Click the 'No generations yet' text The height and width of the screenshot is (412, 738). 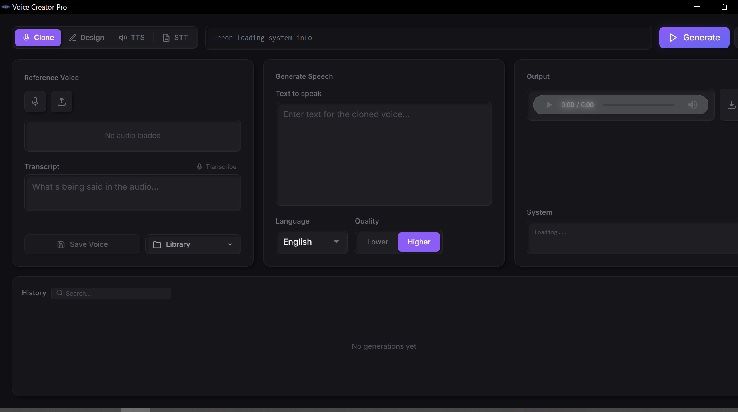point(384,347)
